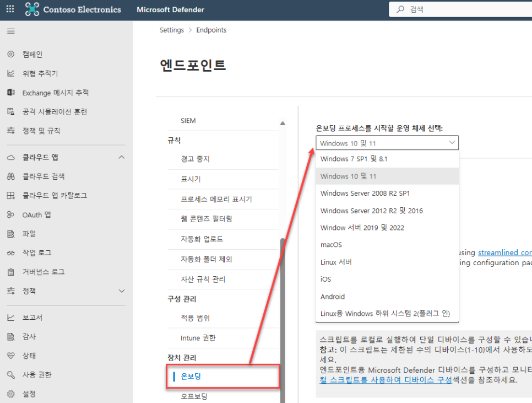Click the 캠페인 target icon
This screenshot has width=532, height=403.
(11, 55)
